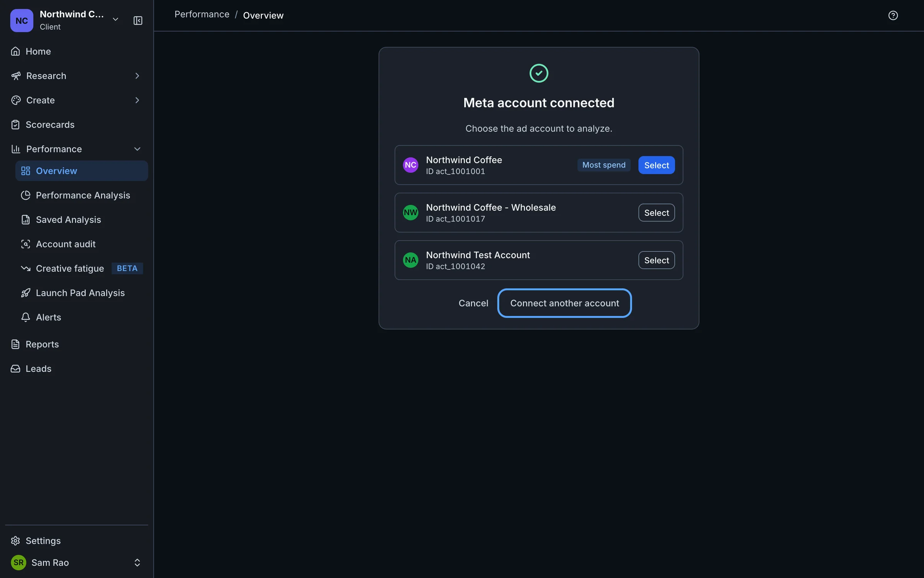The image size is (924, 578).
Task: Click the Create palette icon
Action: click(x=16, y=100)
